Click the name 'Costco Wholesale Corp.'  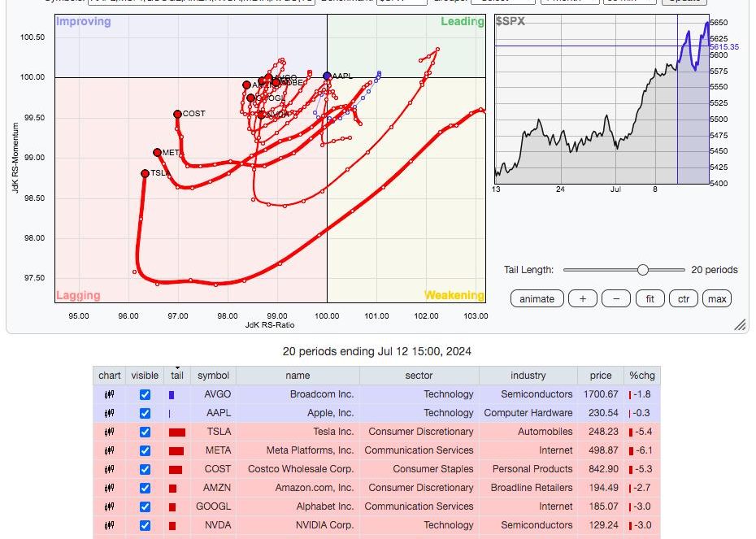[x=301, y=469]
